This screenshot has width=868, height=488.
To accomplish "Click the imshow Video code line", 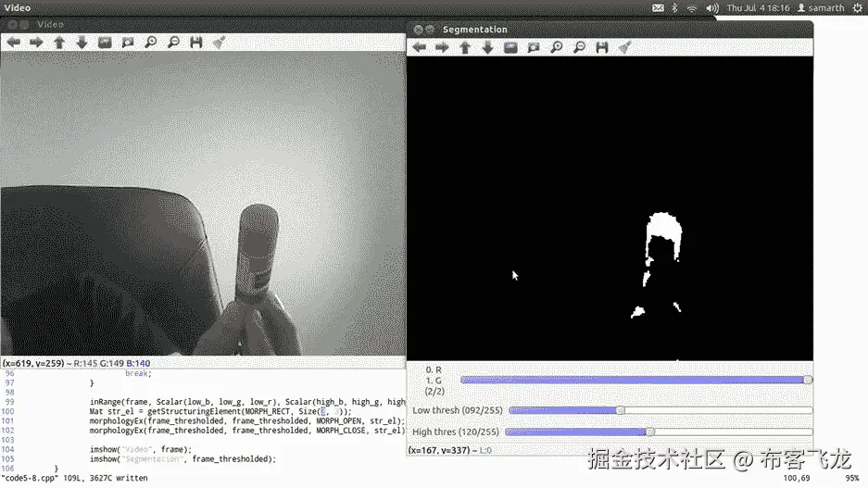I will (140, 449).
